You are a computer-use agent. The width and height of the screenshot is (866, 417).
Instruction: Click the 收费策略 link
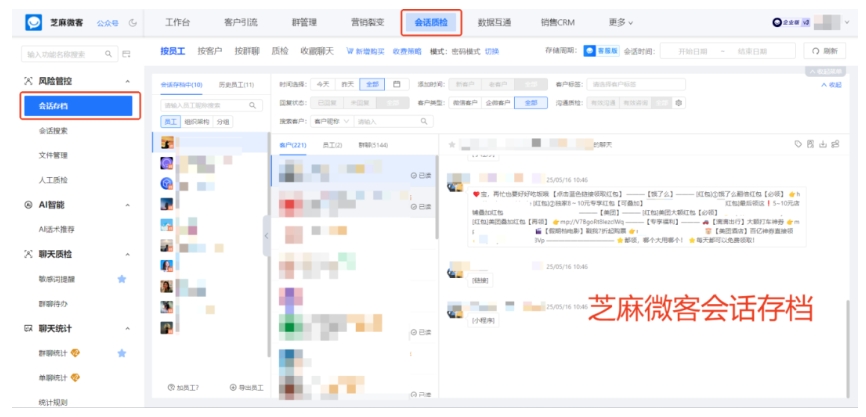click(407, 51)
